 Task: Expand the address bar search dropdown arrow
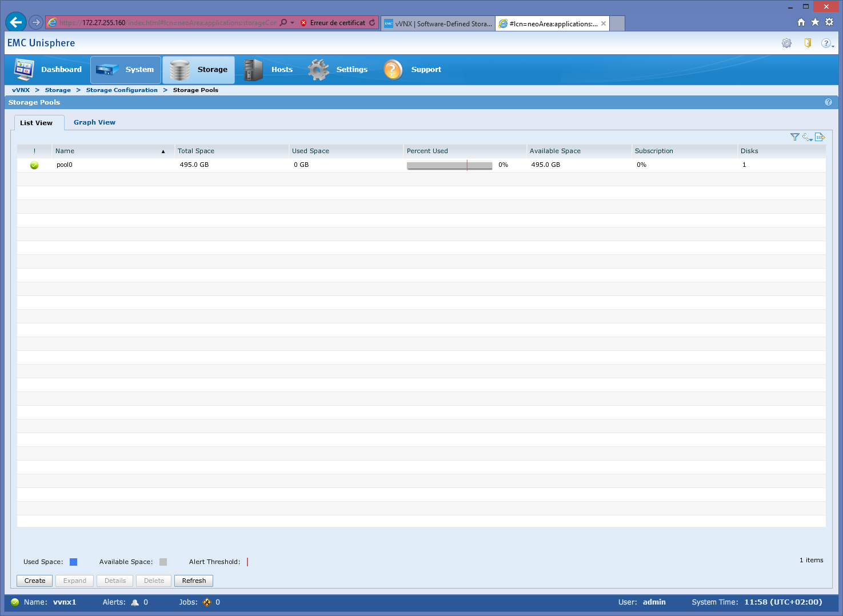point(293,23)
